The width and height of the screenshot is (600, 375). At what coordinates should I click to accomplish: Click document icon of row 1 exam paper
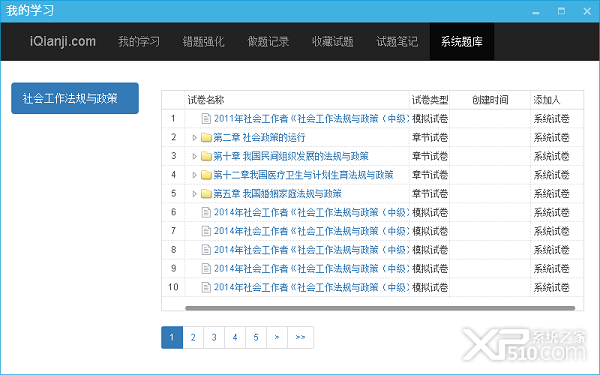[x=206, y=119]
